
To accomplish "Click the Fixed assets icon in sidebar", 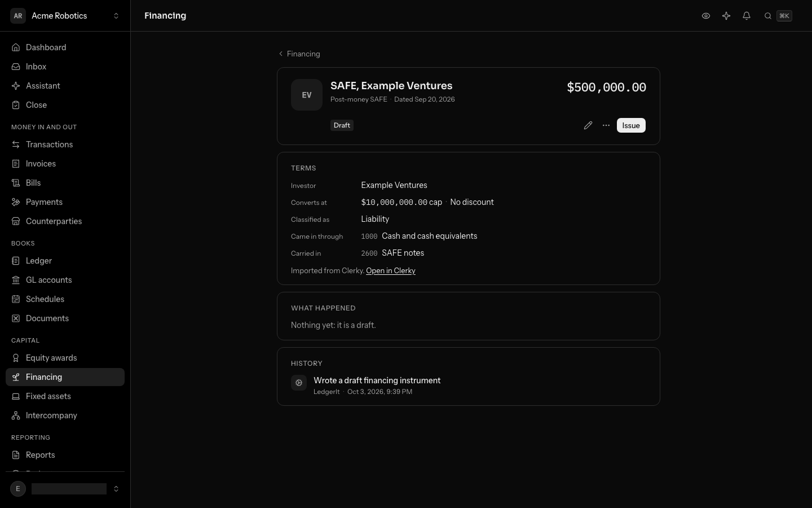I will pos(16,396).
